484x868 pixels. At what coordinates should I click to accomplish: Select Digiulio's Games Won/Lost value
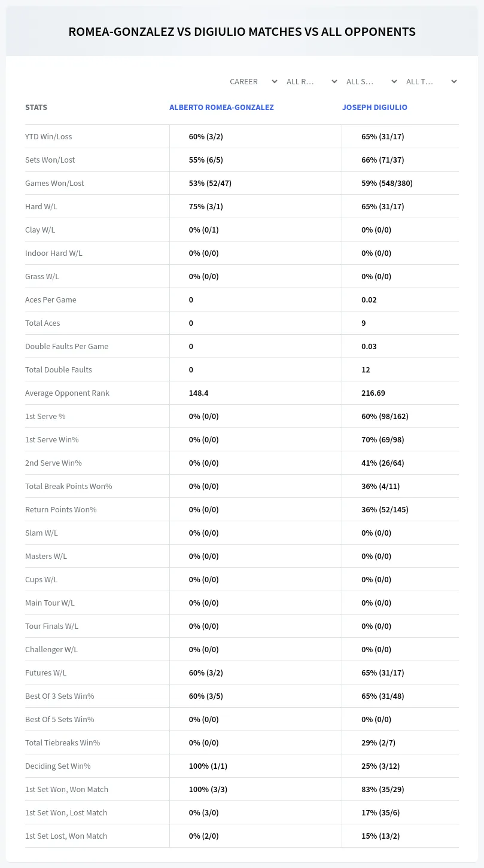pyautogui.click(x=387, y=183)
